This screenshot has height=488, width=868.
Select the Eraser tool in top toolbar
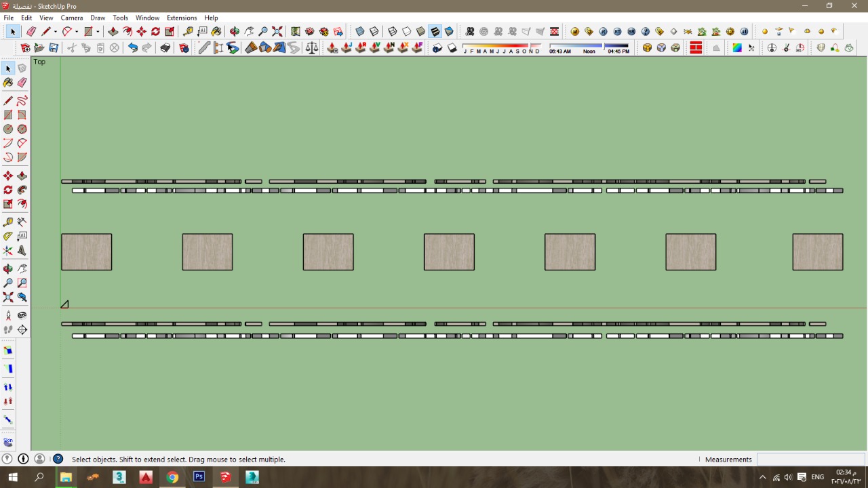31,32
